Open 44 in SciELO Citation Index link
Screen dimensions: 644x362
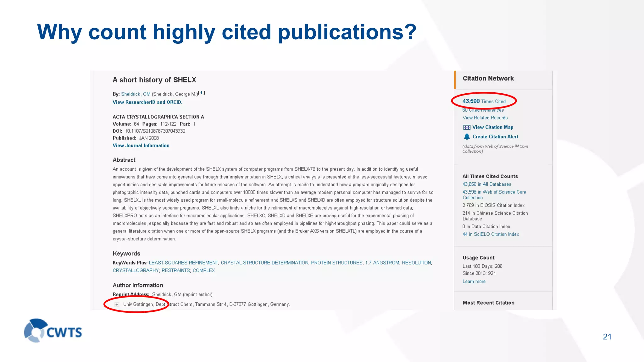point(491,234)
